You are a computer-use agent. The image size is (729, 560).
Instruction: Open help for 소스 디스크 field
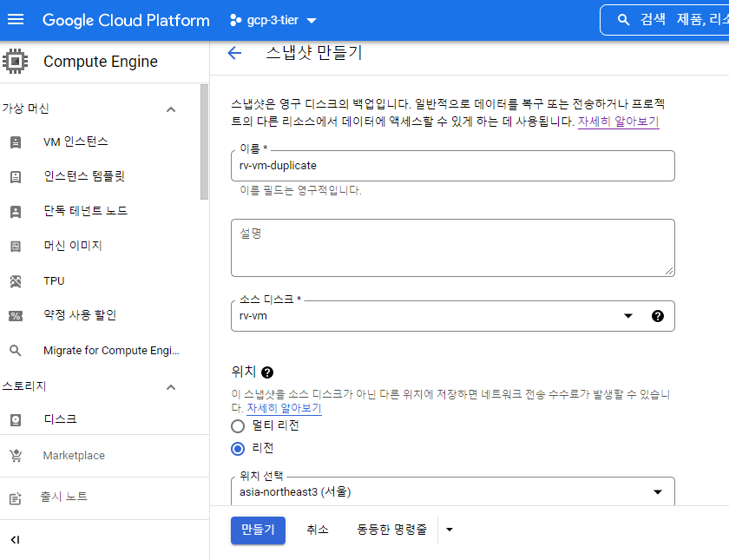[658, 316]
